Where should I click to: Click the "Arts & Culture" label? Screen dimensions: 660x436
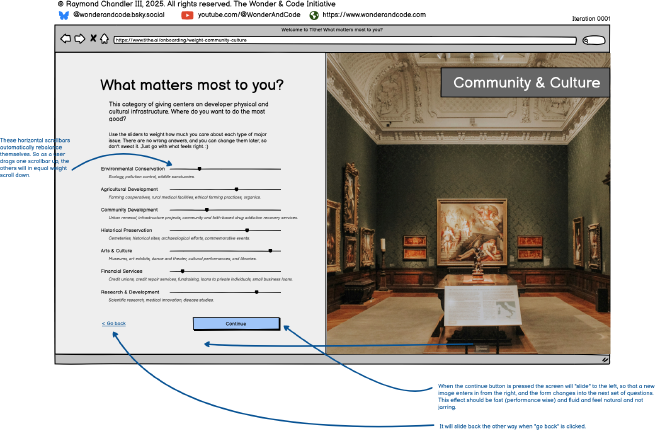click(x=116, y=251)
